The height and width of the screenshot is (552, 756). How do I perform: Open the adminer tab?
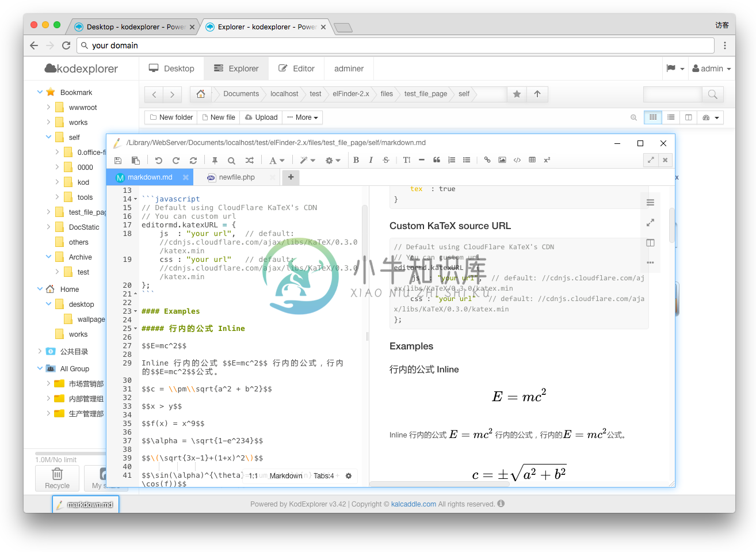tap(349, 68)
